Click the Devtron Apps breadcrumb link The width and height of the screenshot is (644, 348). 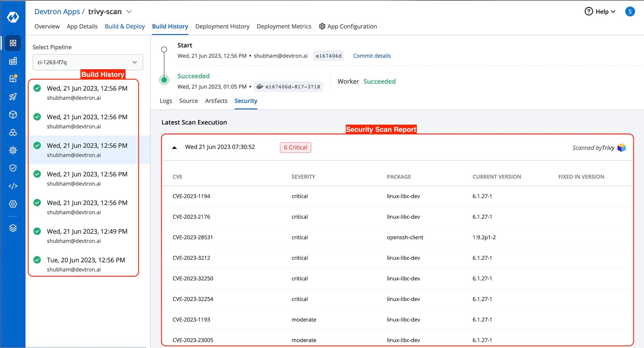pos(57,12)
